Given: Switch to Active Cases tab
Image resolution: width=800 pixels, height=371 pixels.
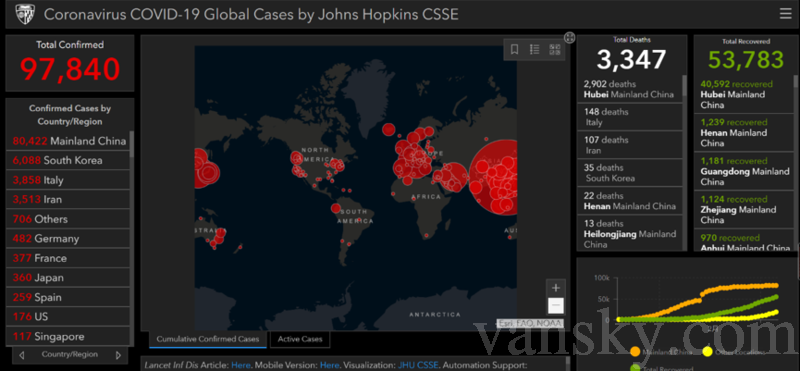Looking at the screenshot, I should point(300,339).
